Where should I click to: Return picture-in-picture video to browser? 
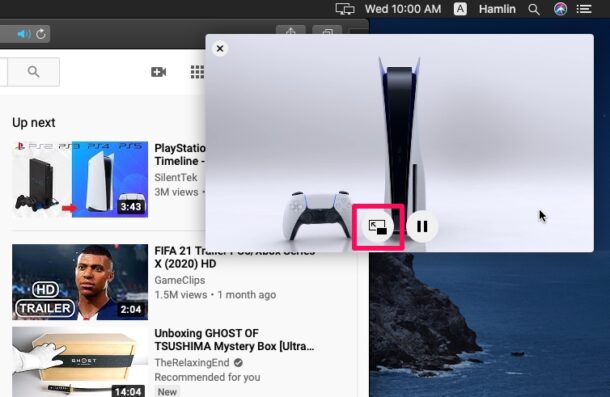click(x=377, y=227)
